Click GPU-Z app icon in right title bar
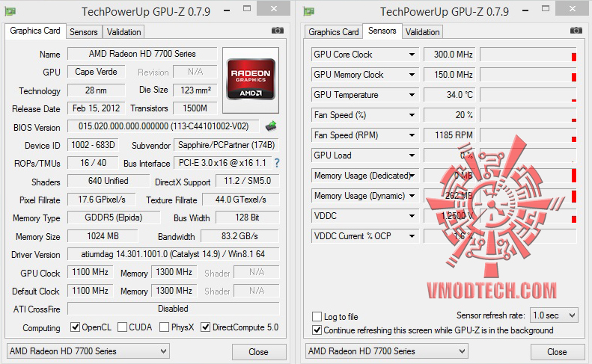The width and height of the screenshot is (592, 364). coord(309,12)
